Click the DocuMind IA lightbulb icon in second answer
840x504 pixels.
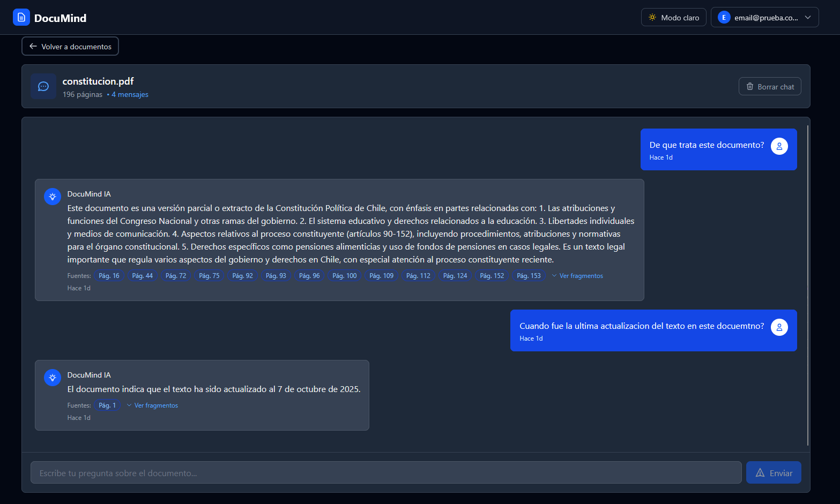tap(53, 378)
